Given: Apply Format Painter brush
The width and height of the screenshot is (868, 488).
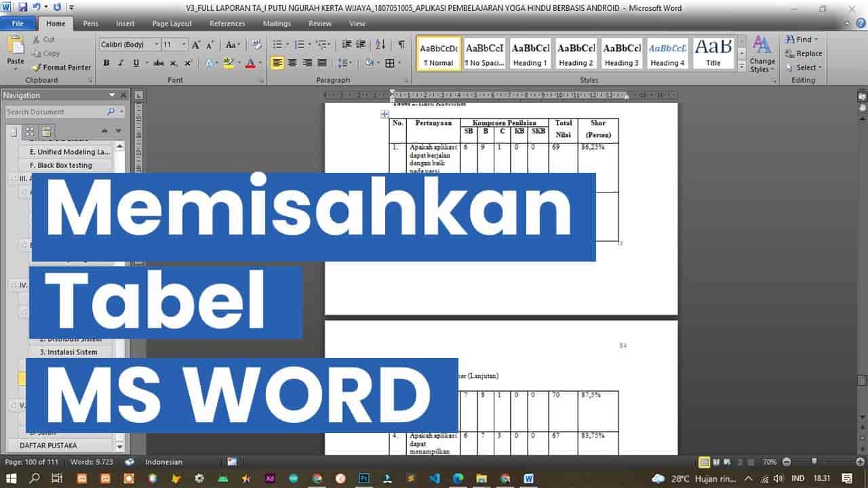Looking at the screenshot, I should 61,67.
